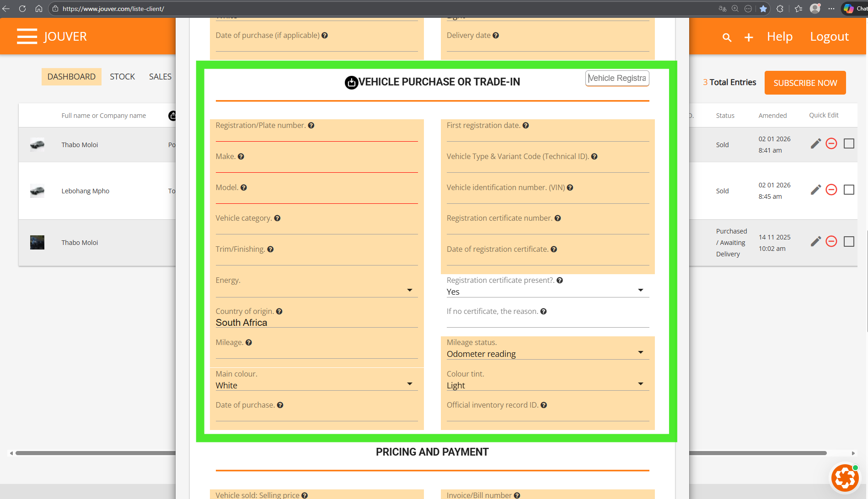Viewport: 868px width, 499px height.
Task: Click the search magnifier icon
Action: click(x=727, y=37)
